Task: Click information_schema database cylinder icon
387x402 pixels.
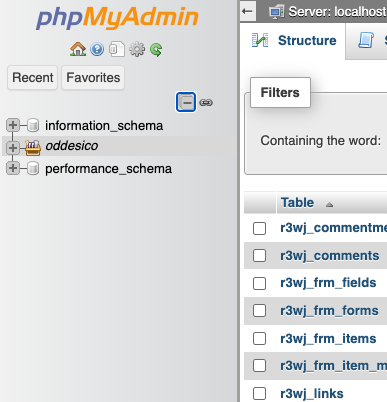Action: coord(33,125)
